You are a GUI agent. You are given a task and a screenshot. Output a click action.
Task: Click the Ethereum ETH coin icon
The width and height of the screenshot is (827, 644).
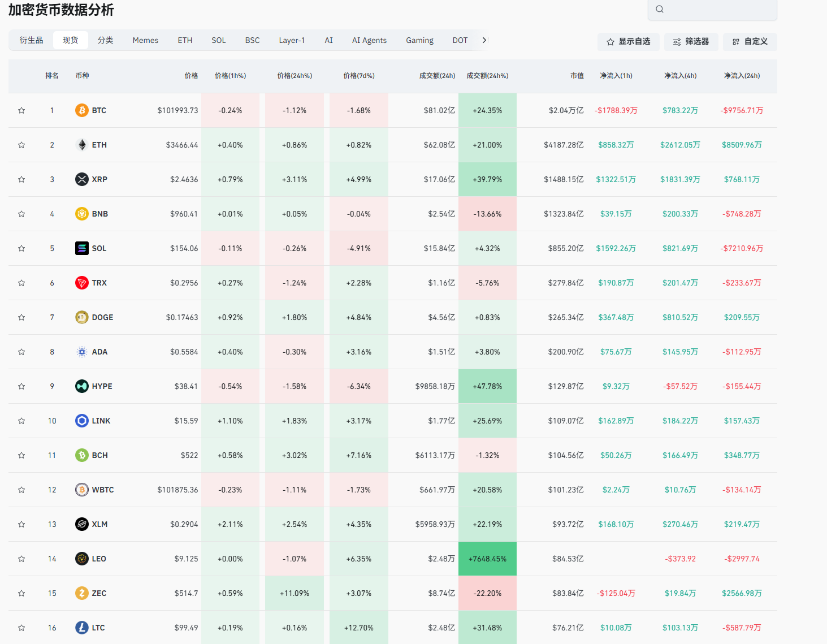pyautogui.click(x=82, y=145)
